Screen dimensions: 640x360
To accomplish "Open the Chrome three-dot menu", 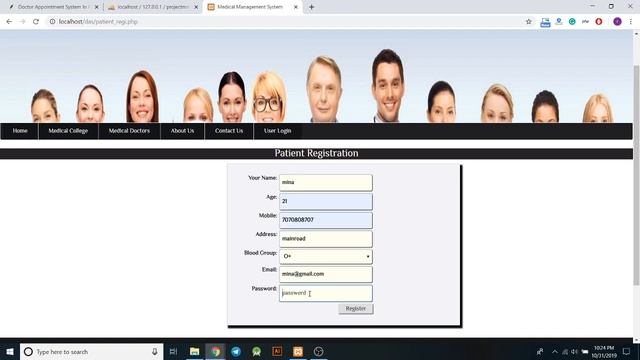I will (631, 22).
